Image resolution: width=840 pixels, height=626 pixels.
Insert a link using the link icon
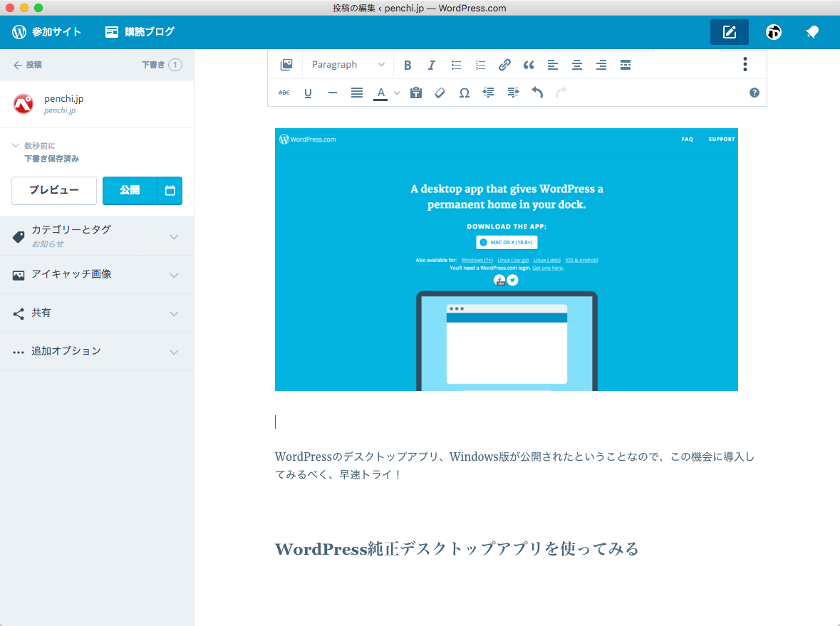pyautogui.click(x=504, y=65)
